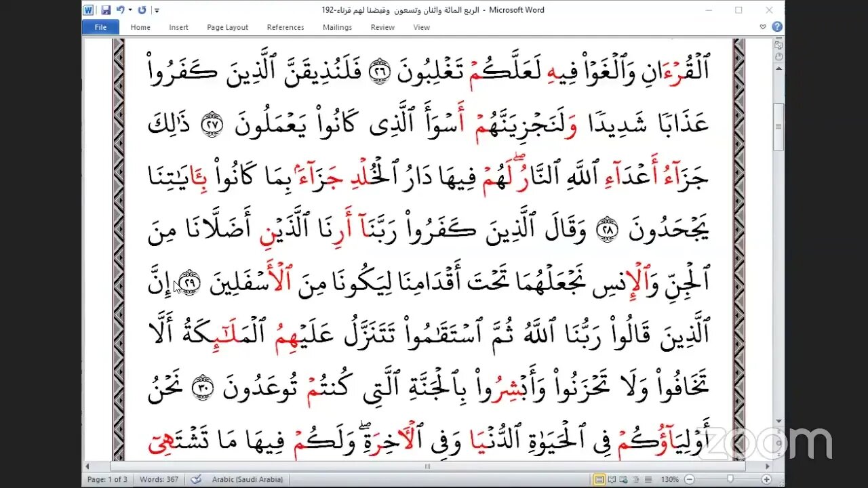Switch to Web Layout view
The image size is (868, 488).
623,479
